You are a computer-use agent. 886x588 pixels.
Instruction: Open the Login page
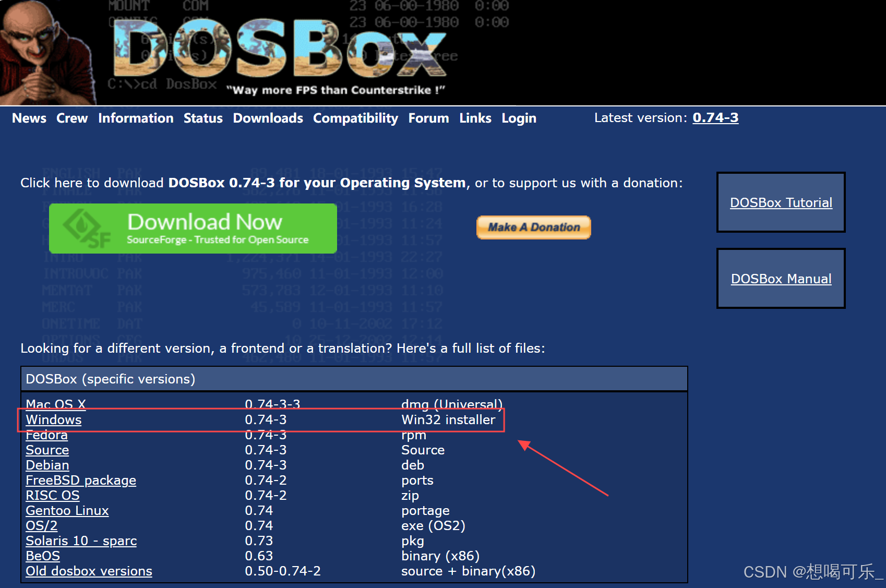pyautogui.click(x=519, y=118)
